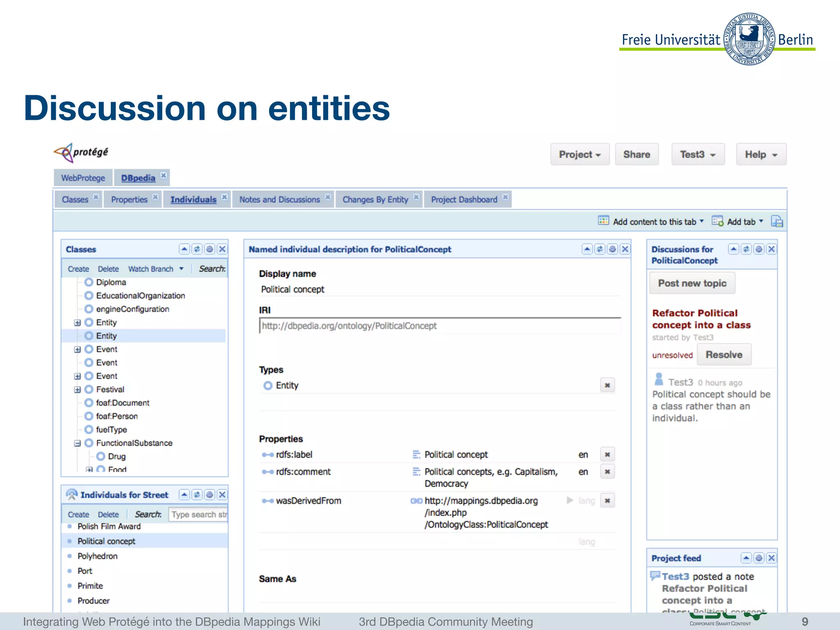840x630 pixels.
Task: Open the Classes tab
Action: click(75, 200)
